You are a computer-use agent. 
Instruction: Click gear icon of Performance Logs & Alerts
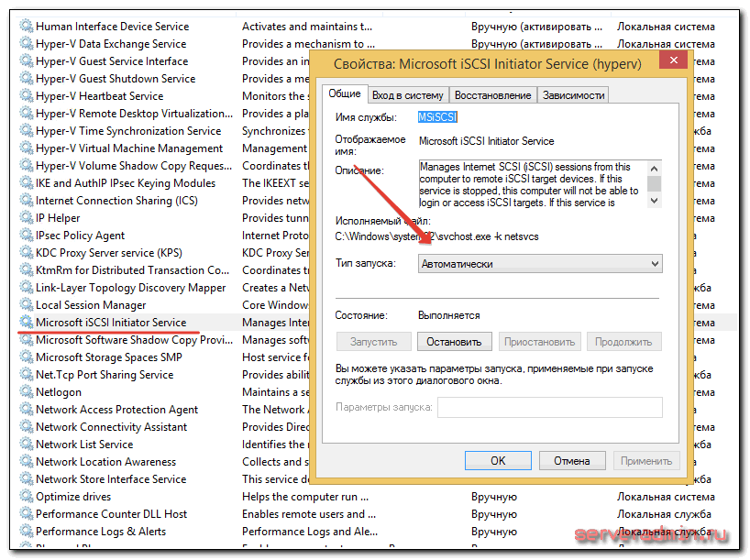pyautogui.click(x=26, y=532)
